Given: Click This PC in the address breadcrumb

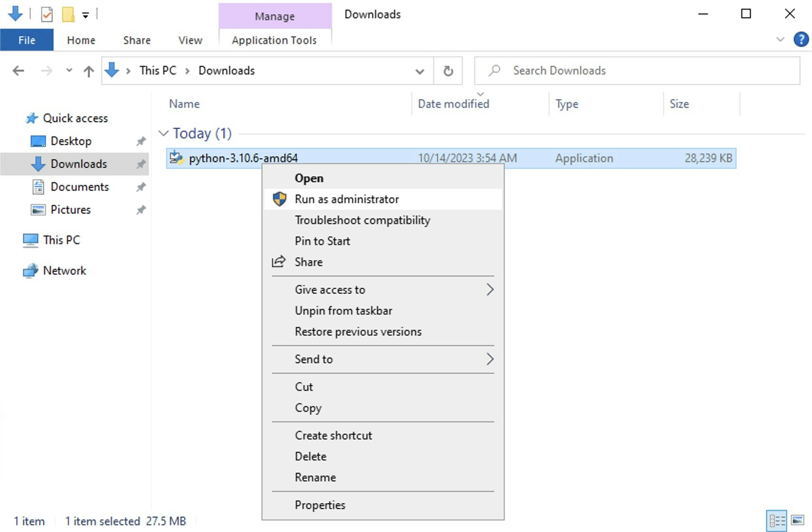Looking at the screenshot, I should coord(158,71).
